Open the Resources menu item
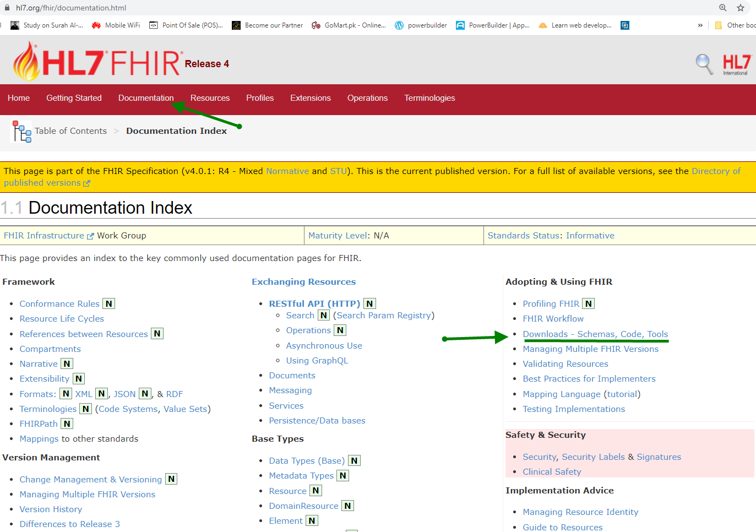Screen dimensions: 756x532 tap(210, 98)
